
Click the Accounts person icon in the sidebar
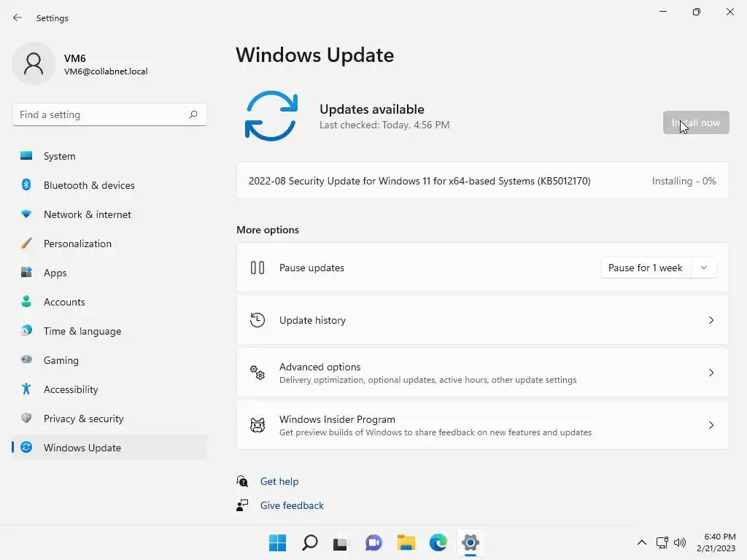(x=26, y=301)
